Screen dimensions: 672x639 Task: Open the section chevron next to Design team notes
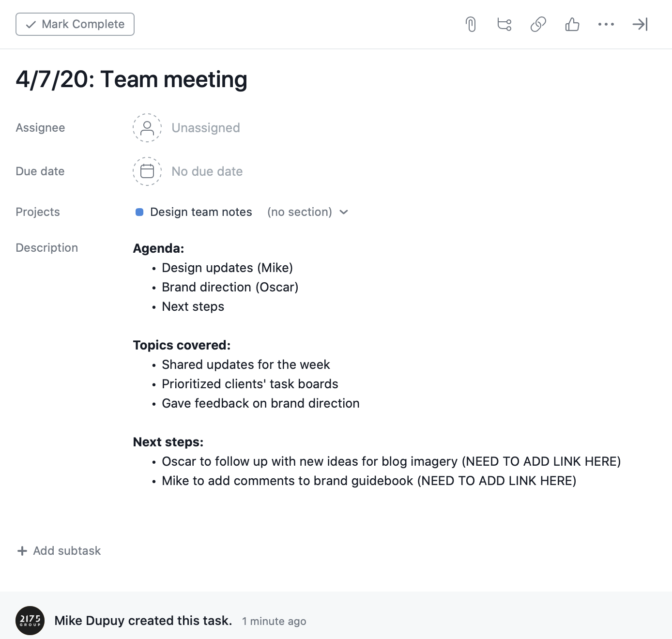click(x=344, y=212)
